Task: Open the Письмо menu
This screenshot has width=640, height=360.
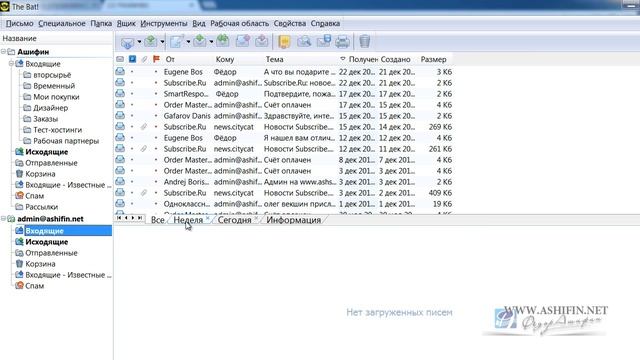Action: tap(20, 23)
